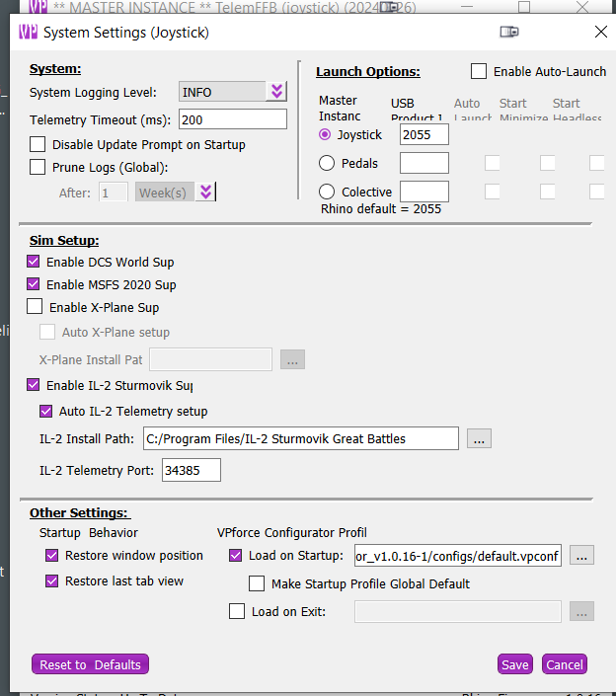Click the window restore icon in title bar

(509, 32)
